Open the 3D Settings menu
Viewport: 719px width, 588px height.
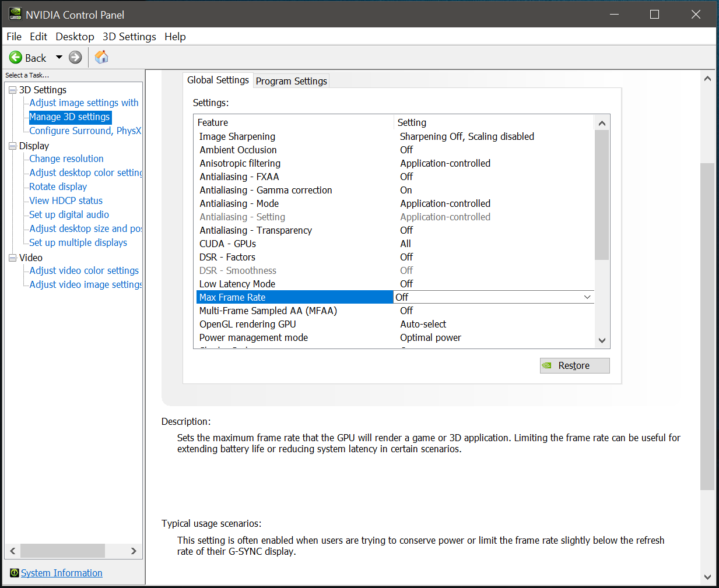coord(129,36)
